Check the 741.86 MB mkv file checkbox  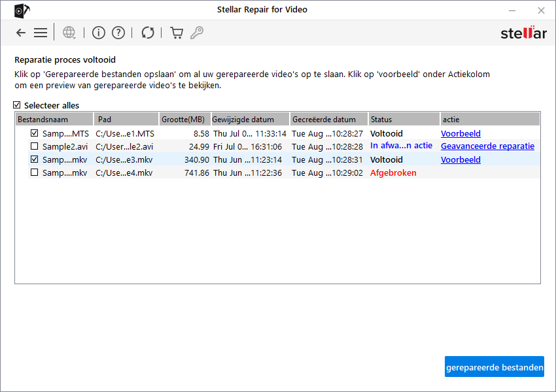click(35, 172)
